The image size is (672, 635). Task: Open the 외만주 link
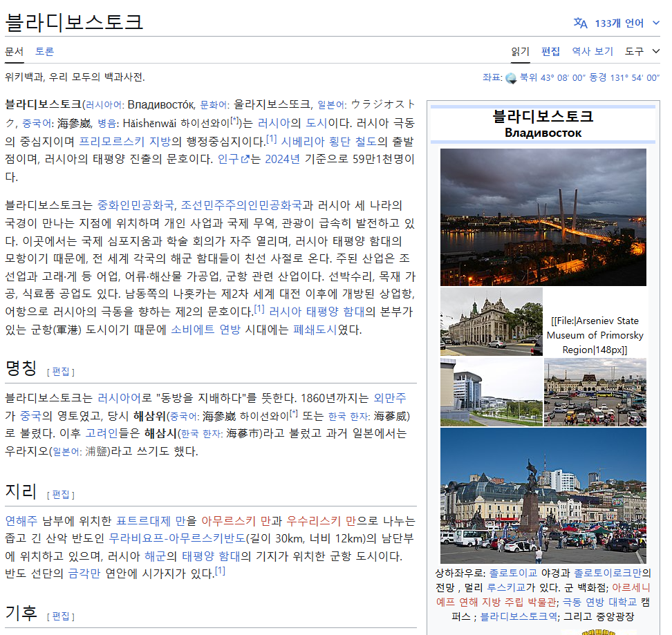[389, 398]
